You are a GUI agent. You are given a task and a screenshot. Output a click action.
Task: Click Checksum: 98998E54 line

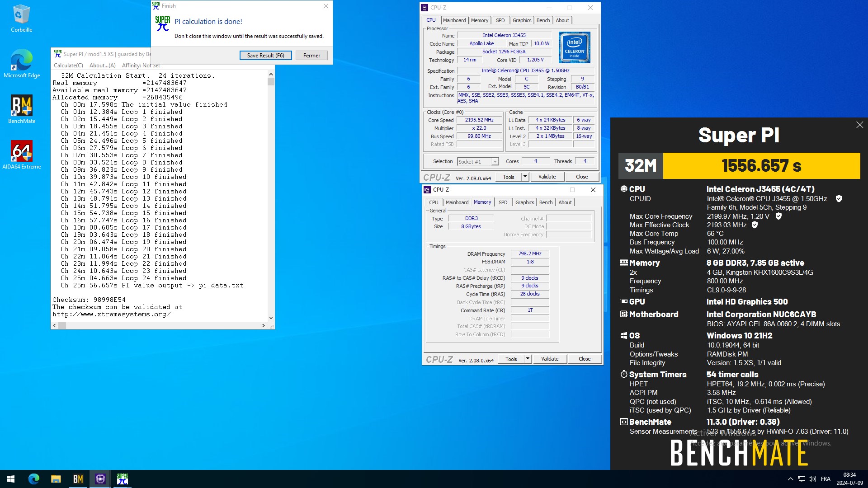[x=89, y=300]
